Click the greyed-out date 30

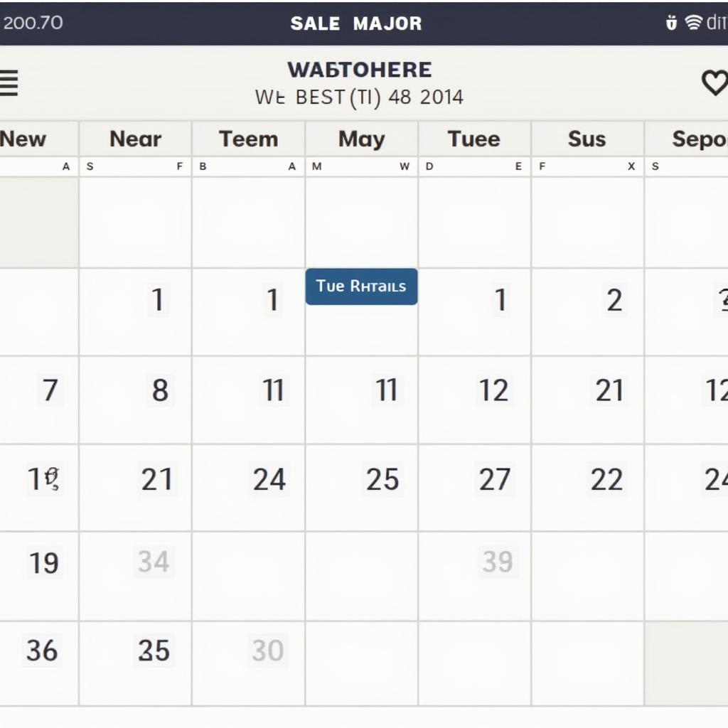point(267,651)
